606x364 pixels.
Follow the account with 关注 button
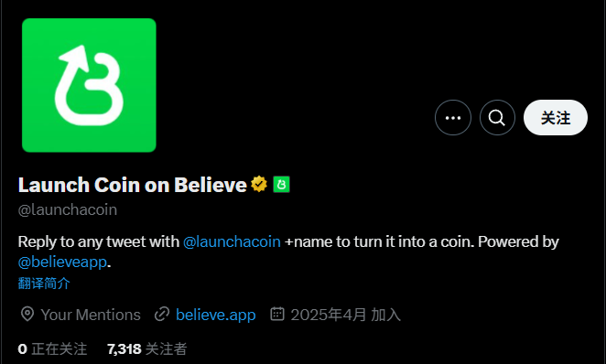point(556,118)
